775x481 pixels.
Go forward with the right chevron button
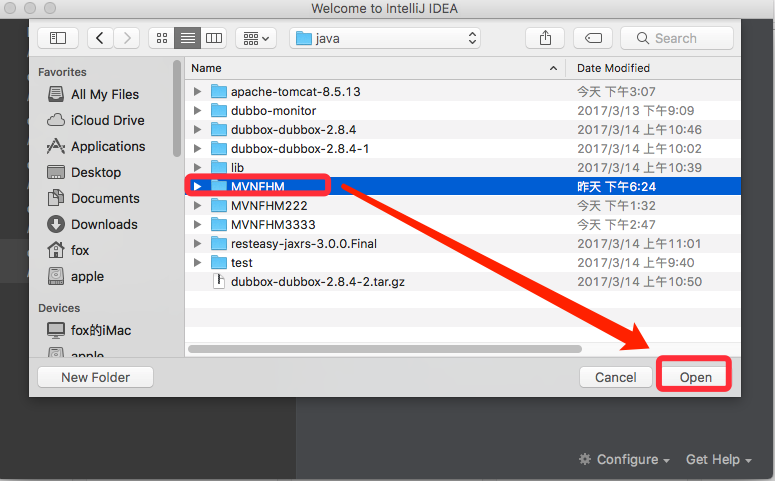[127, 38]
